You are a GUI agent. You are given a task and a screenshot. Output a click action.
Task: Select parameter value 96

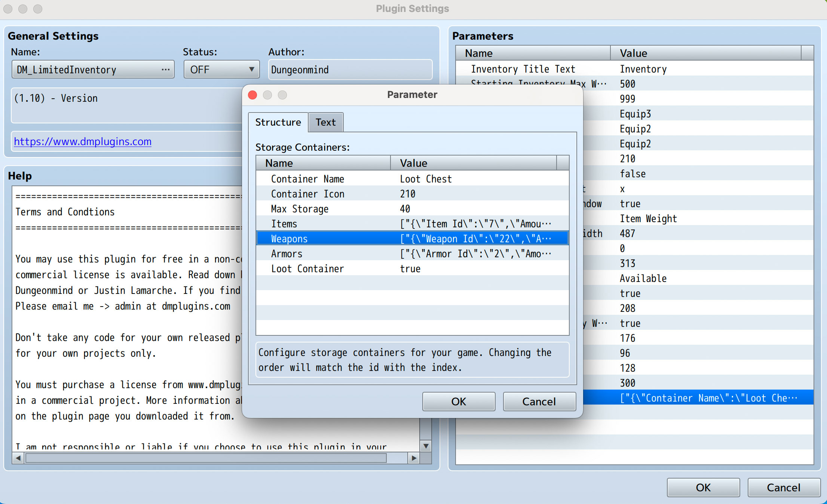(x=625, y=353)
